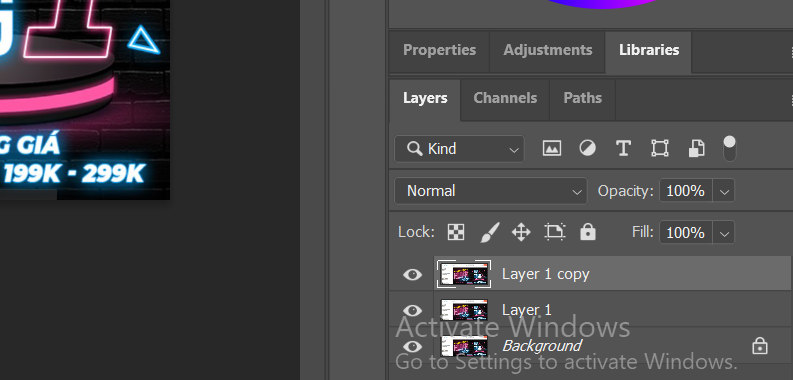The height and width of the screenshot is (380, 793).
Task: Switch to the Adjustments tab
Action: pos(547,50)
